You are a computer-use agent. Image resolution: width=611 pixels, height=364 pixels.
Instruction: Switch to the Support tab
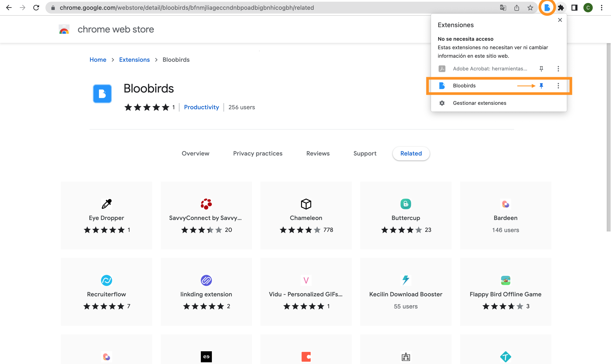365,154
